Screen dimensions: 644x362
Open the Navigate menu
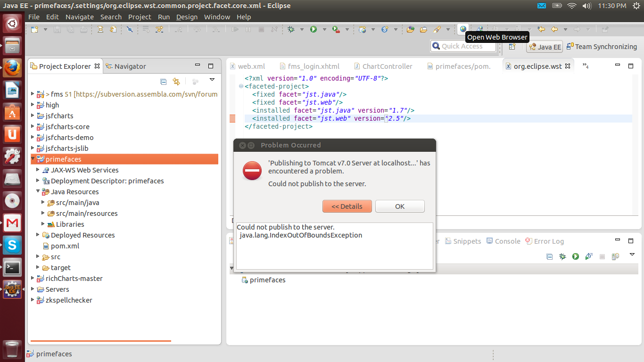pyautogui.click(x=80, y=17)
